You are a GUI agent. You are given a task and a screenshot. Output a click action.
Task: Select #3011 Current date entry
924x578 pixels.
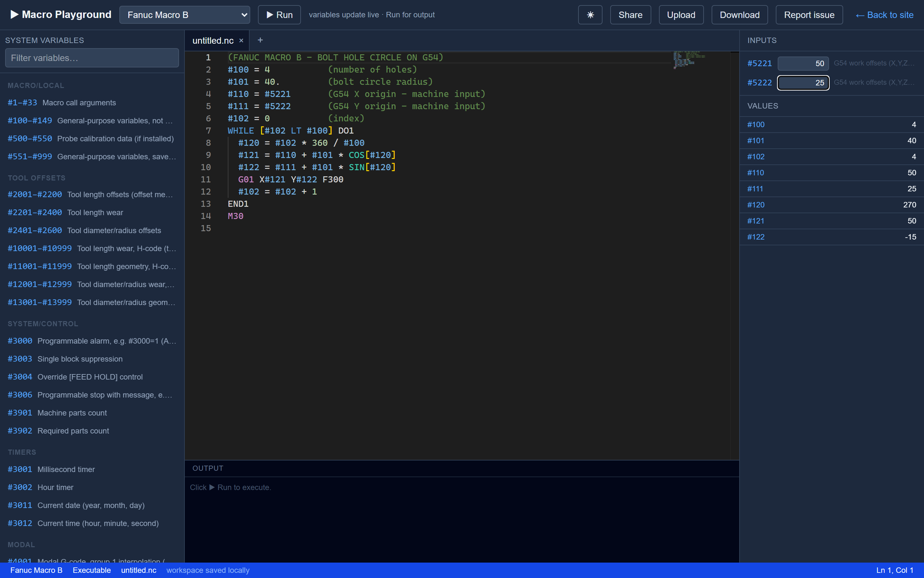(x=92, y=505)
